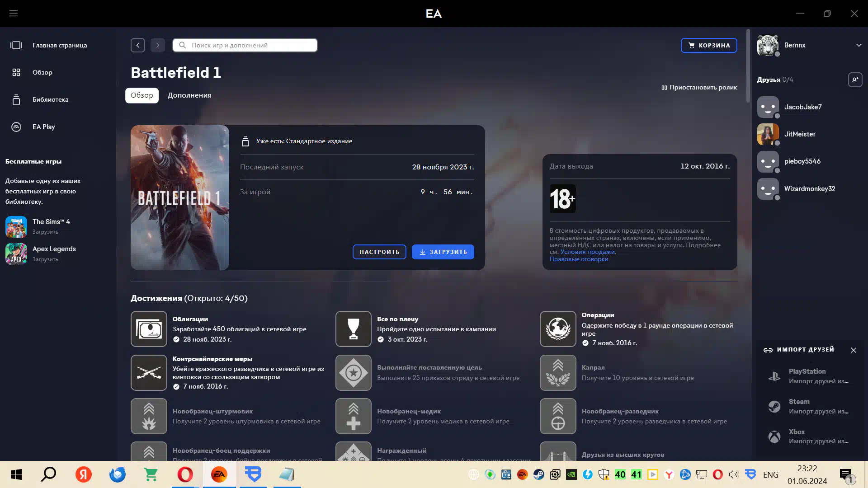Click the 18+ age rating badge
Viewport: 868px width, 488px height.
[x=562, y=199]
